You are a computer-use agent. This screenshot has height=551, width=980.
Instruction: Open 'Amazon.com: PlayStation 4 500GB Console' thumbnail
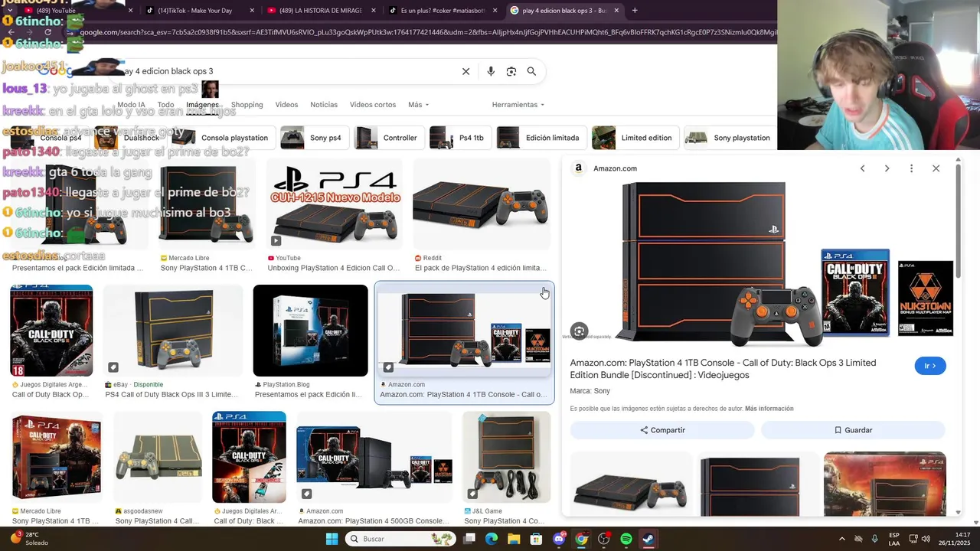(x=374, y=457)
